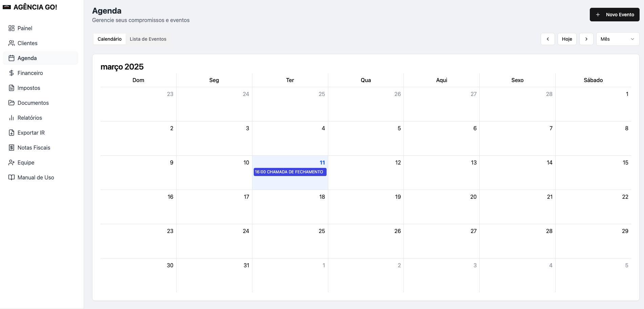Viewport: 644px width, 309px height.
Task: Go to next month with right chevron
Action: [586, 39]
